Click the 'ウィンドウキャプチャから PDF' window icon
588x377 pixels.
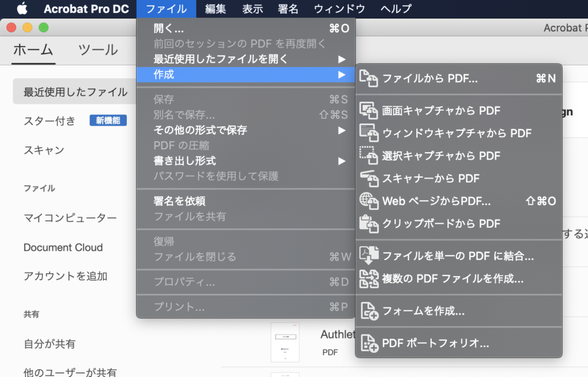pos(369,133)
